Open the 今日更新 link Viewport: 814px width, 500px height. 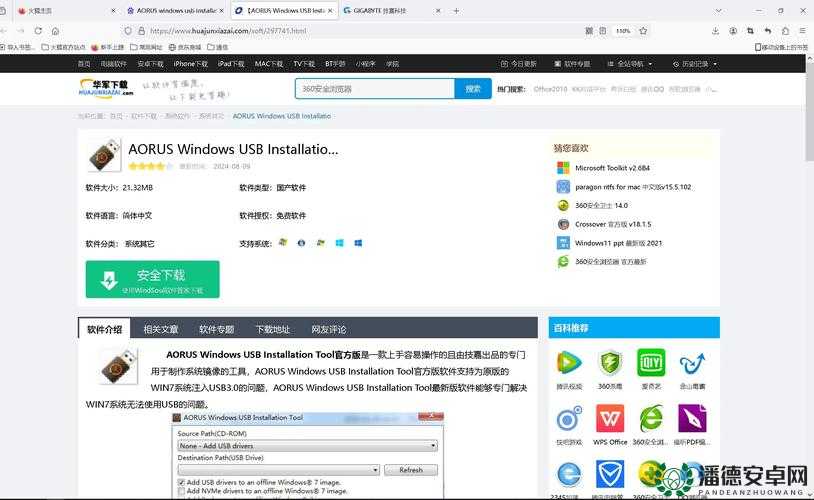(519, 64)
